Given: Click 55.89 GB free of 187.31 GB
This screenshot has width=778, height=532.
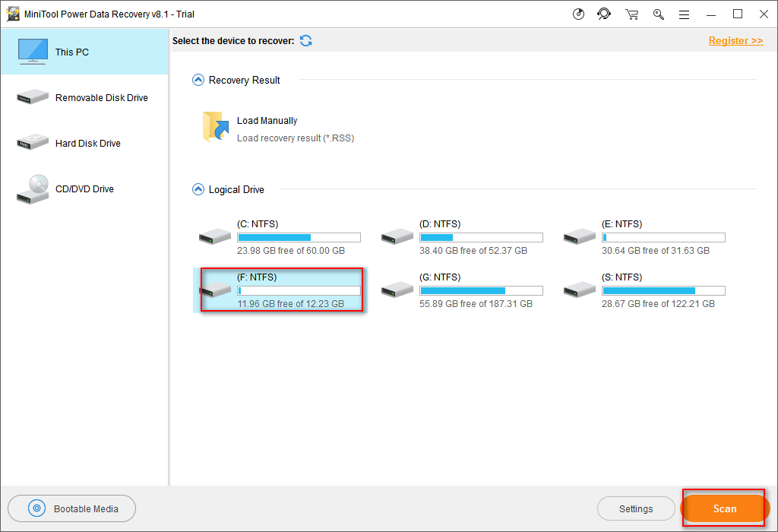Looking at the screenshot, I should [476, 304].
